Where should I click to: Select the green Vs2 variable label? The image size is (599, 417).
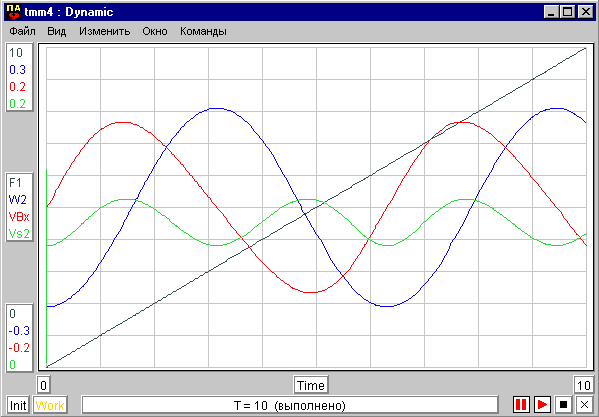[19, 233]
